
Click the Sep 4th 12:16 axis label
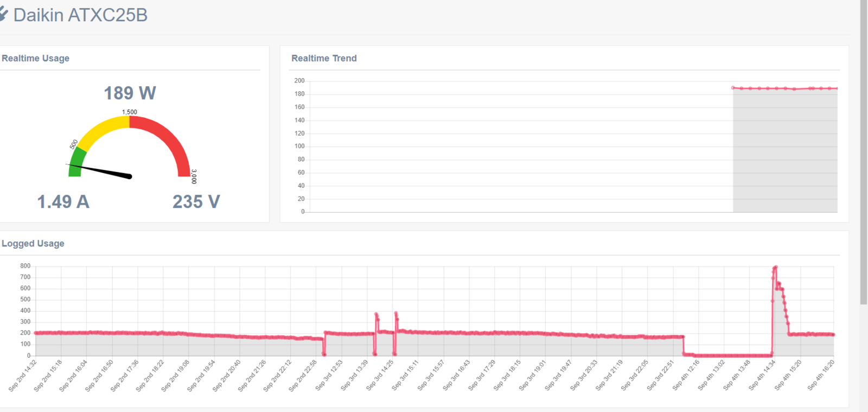click(686, 375)
